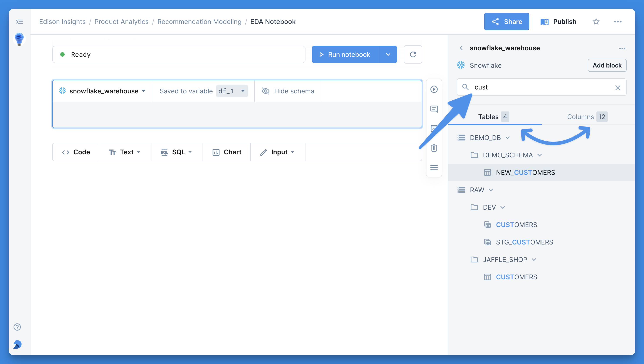Collapse the DEMO_DB database

pyautogui.click(x=508, y=138)
